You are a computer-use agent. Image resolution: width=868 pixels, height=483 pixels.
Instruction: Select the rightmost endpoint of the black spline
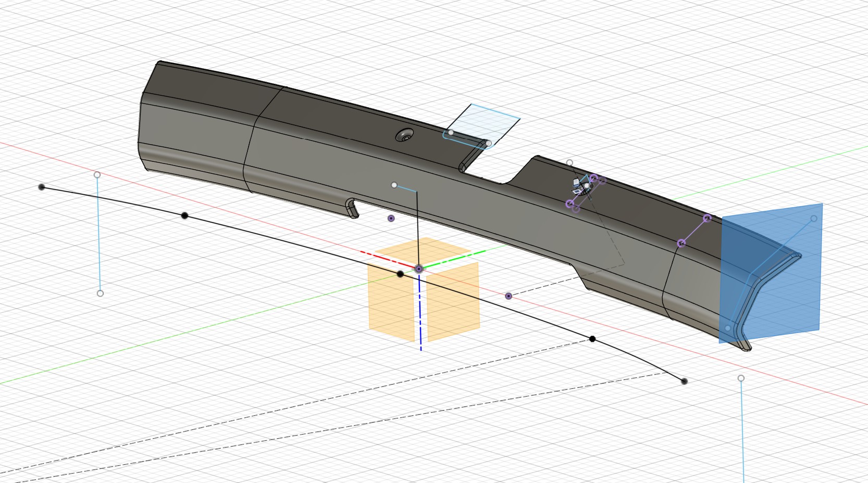(x=684, y=381)
